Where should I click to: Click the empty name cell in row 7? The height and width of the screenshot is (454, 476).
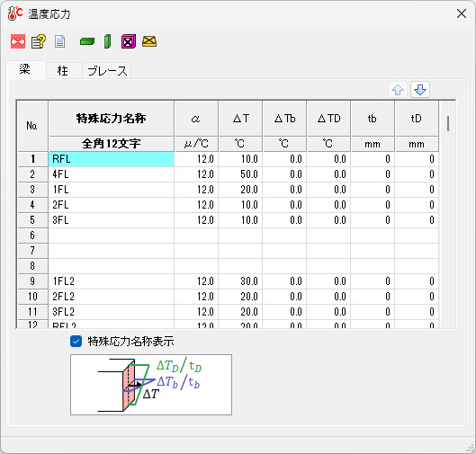click(111, 251)
